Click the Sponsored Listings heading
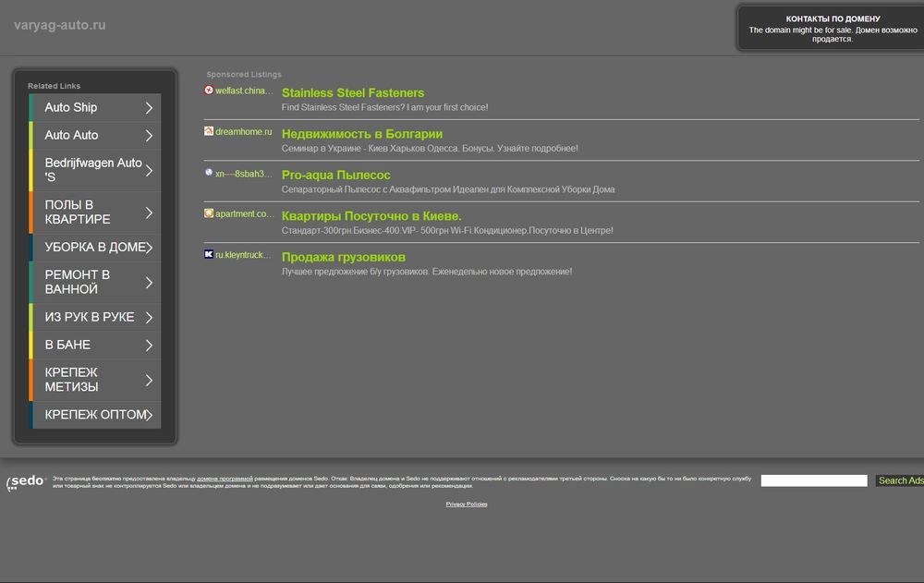This screenshot has height=583, width=924. click(244, 74)
